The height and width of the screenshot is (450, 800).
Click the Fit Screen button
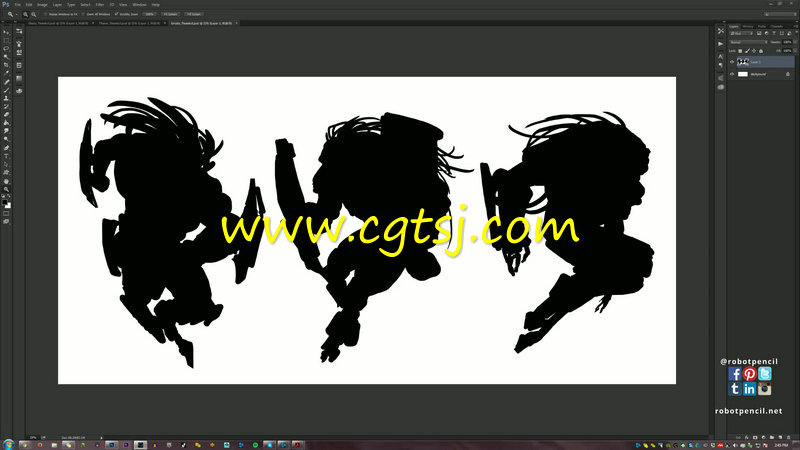(170, 14)
